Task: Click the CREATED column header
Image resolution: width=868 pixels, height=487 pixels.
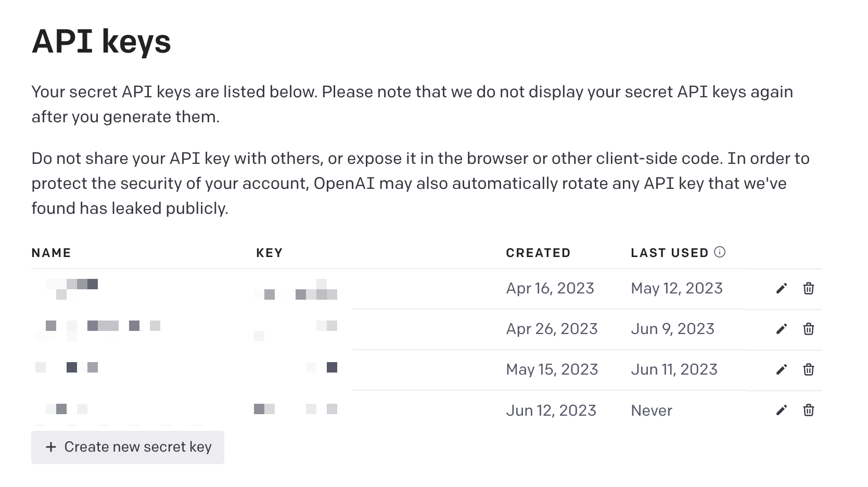Action: [x=538, y=253]
